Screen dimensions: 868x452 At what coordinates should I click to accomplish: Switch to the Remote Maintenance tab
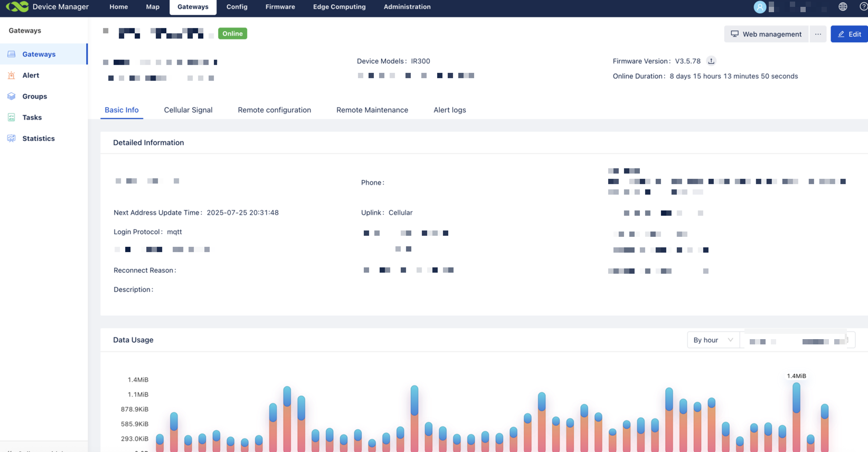372,110
